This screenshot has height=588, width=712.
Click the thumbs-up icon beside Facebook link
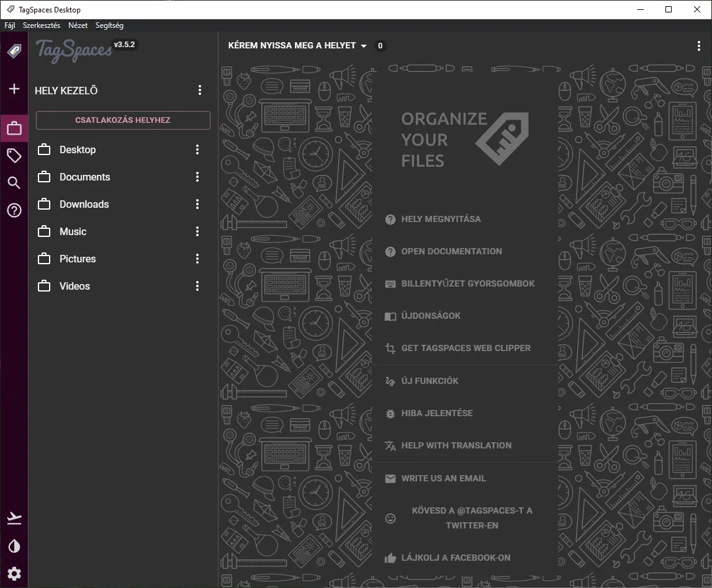pyautogui.click(x=390, y=558)
